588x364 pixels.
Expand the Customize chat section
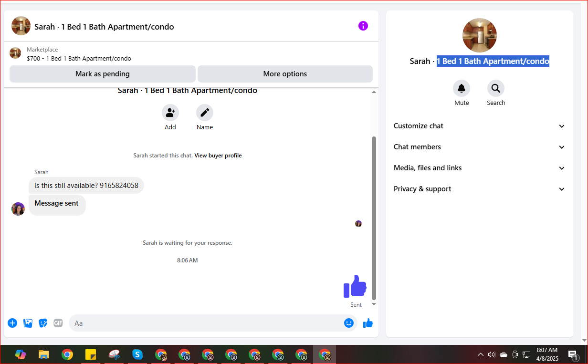(x=479, y=126)
